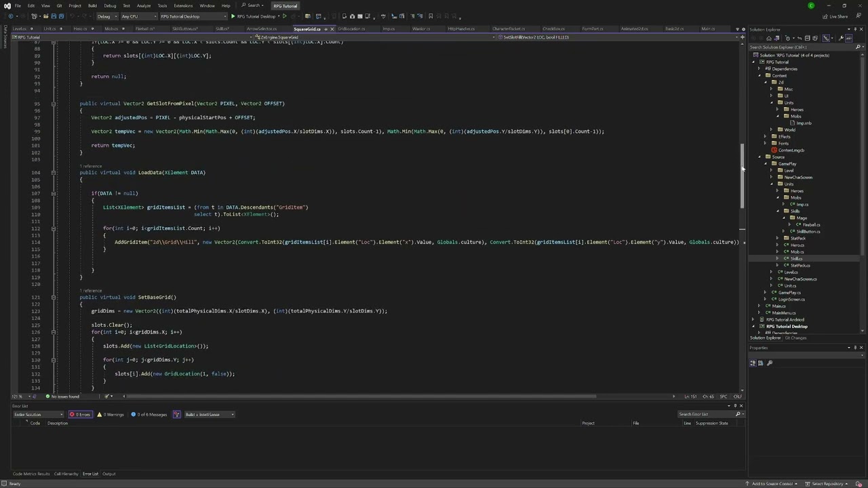Open the Solution Explorer Home icon
The width and height of the screenshot is (868, 488).
[x=768, y=38]
